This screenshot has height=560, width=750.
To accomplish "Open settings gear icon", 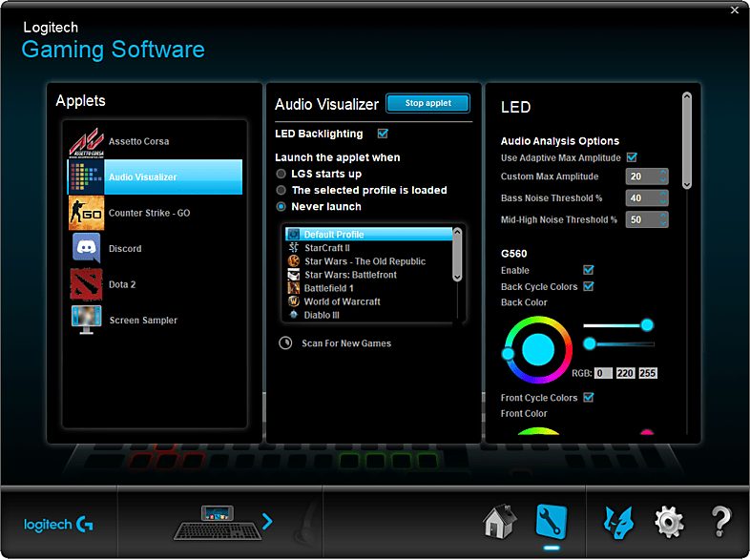I will point(668,522).
